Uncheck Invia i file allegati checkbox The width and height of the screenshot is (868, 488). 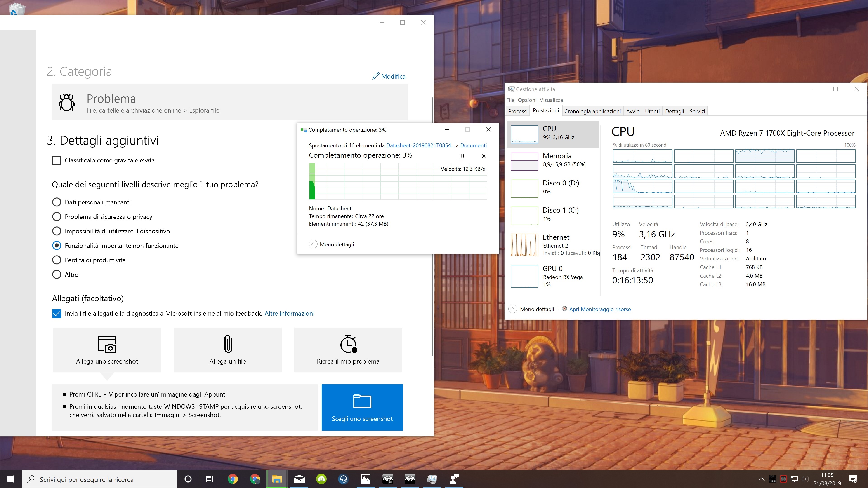tap(57, 314)
